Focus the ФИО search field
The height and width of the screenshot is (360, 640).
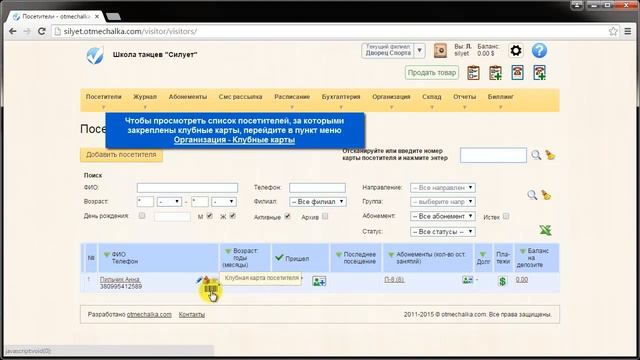[187, 188]
